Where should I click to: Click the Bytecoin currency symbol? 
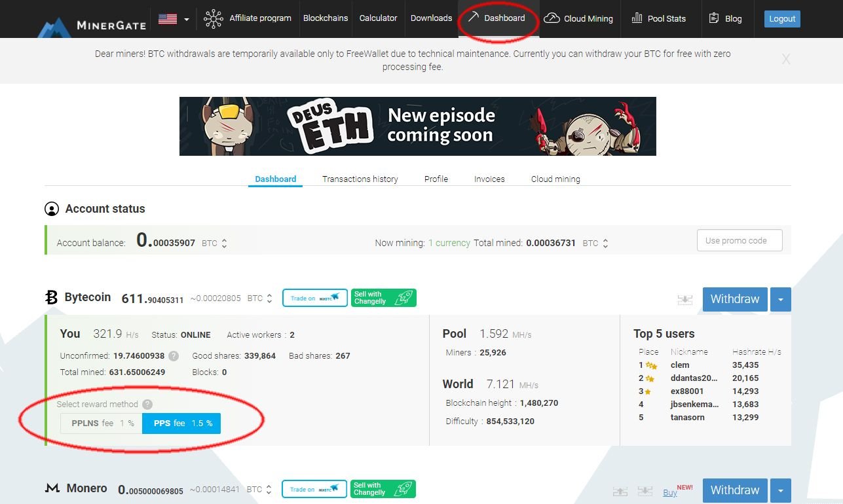tap(51, 297)
